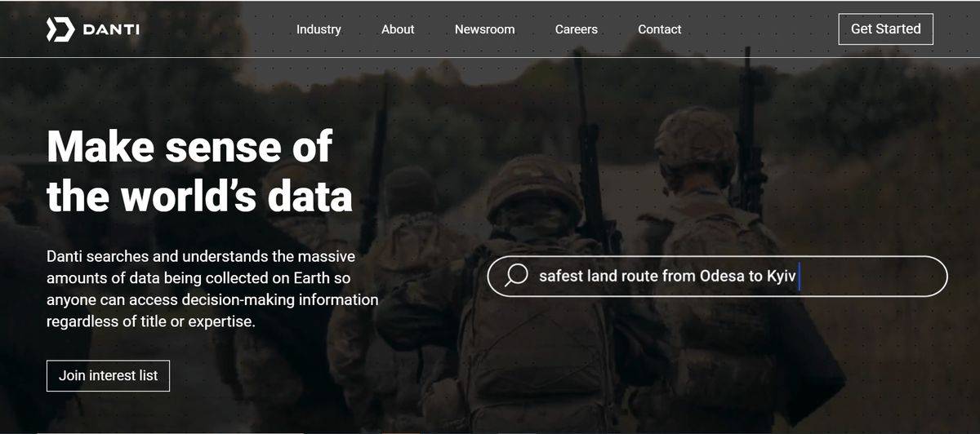Click the Danti arrow logo icon

point(60,29)
